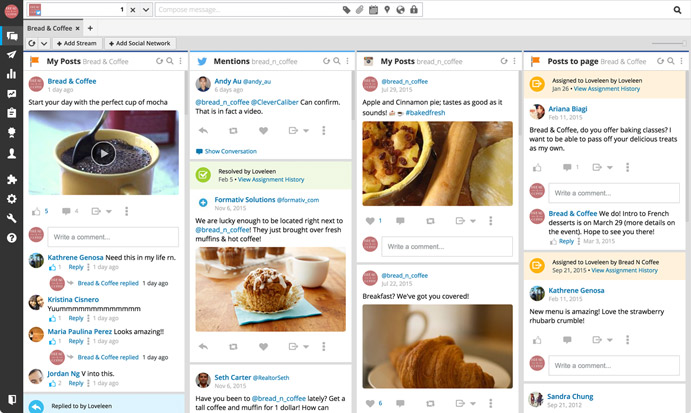Close the Bread & Coffee tab
This screenshot has height=413, width=691.
coord(78,28)
